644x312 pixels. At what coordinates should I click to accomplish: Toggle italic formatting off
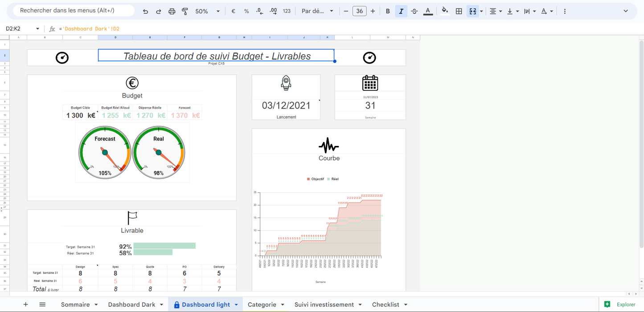click(401, 11)
